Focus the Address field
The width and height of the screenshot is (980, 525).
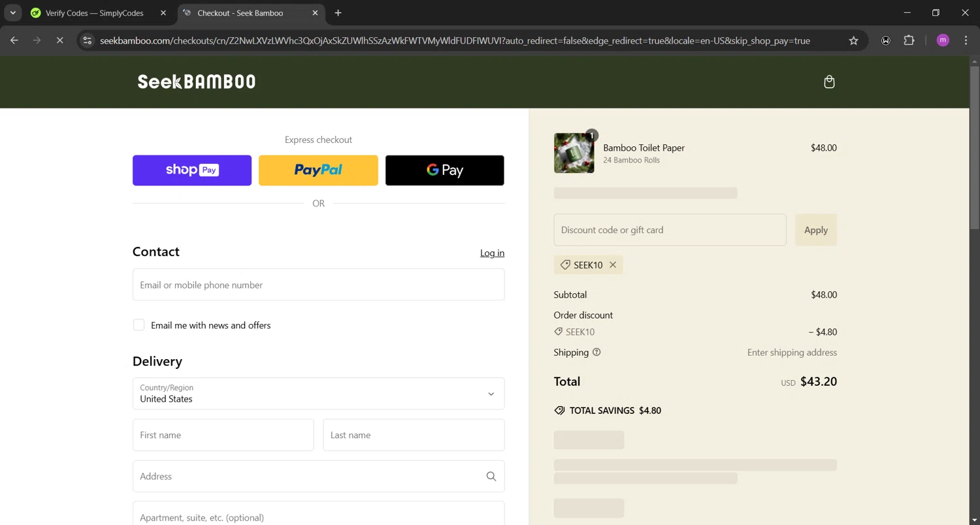coord(318,477)
